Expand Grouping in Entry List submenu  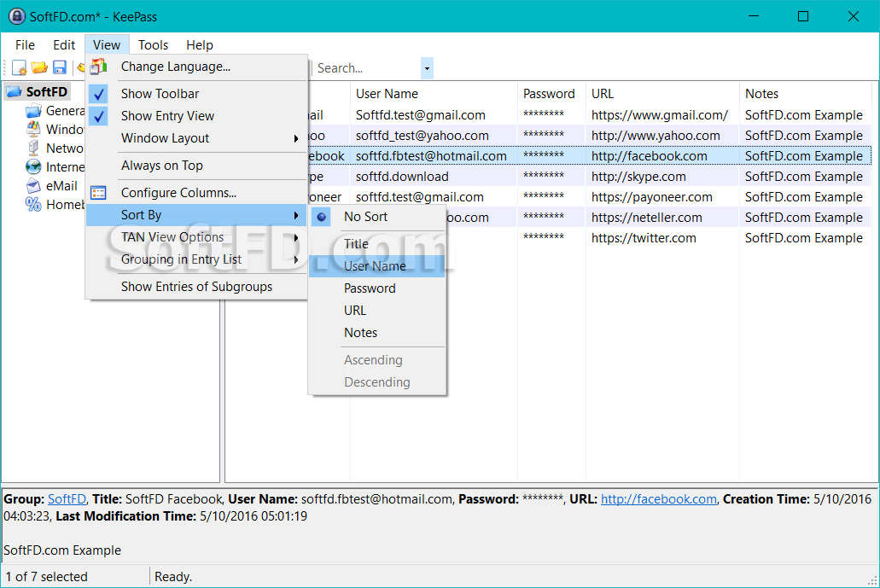(x=196, y=259)
